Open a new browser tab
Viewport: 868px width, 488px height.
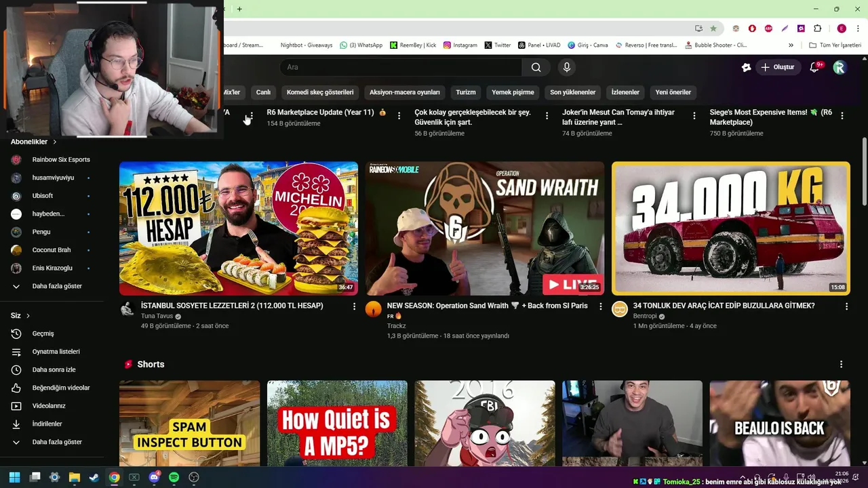coord(239,9)
